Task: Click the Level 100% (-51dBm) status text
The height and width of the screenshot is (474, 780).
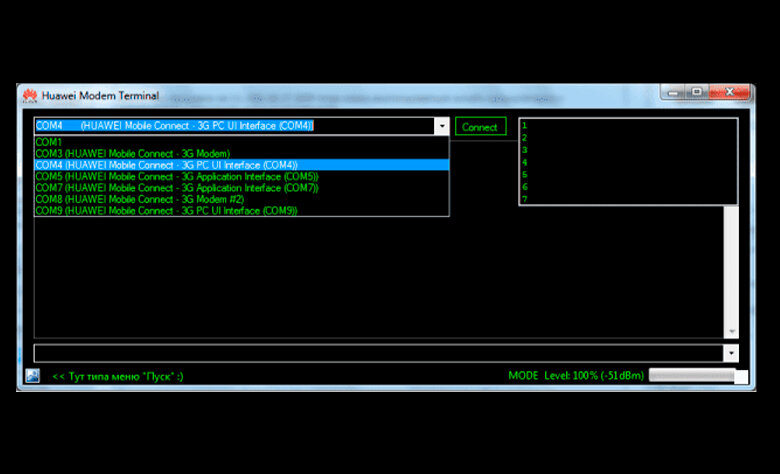Action: (594, 376)
